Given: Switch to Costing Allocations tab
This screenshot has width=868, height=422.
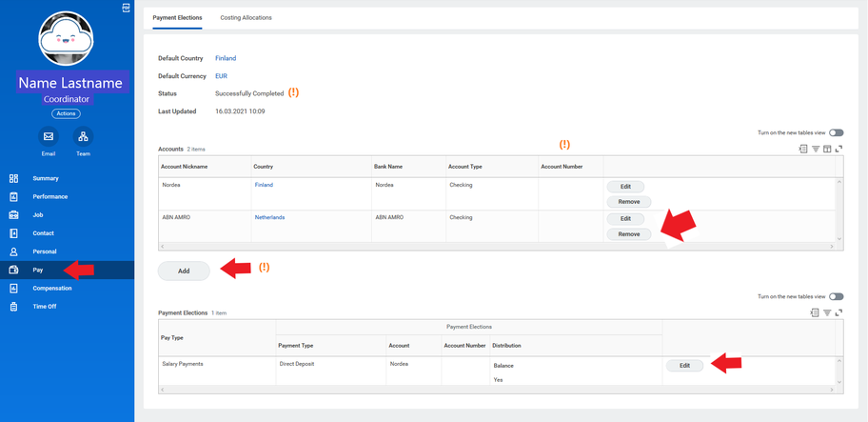Looking at the screenshot, I should [246, 18].
